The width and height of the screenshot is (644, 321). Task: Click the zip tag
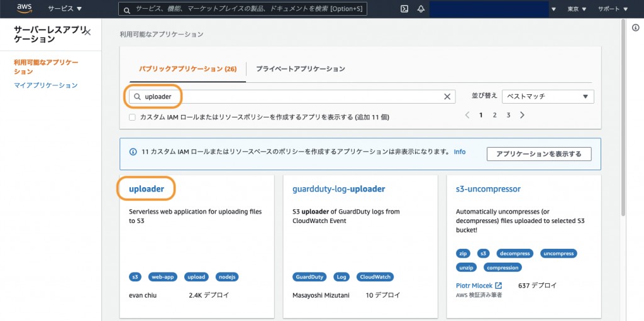464,253
